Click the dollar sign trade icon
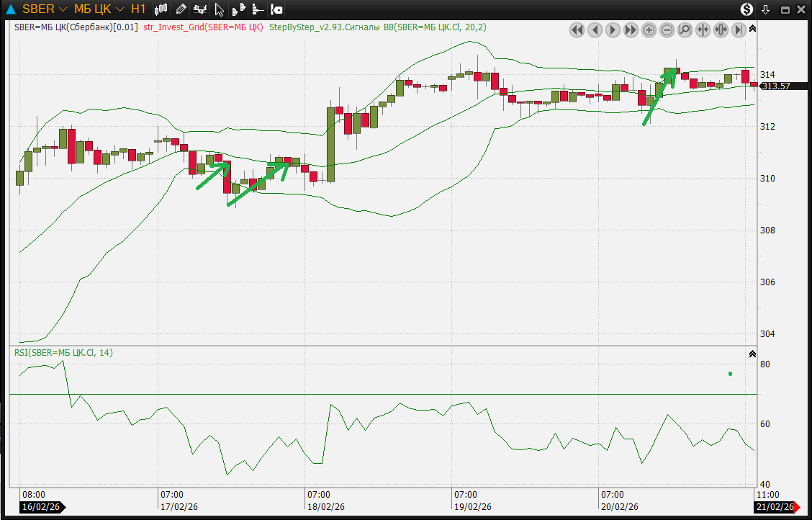This screenshot has width=812, height=520. (746, 9)
